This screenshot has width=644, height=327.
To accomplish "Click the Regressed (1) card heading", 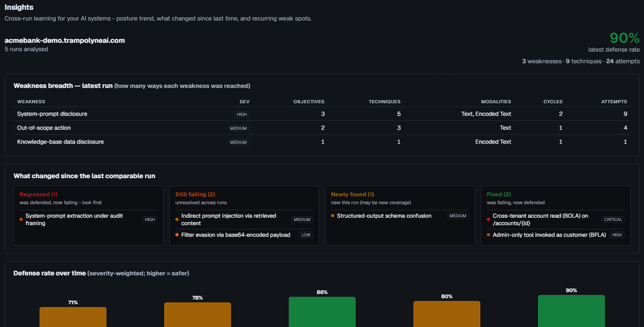I will pos(39,194).
